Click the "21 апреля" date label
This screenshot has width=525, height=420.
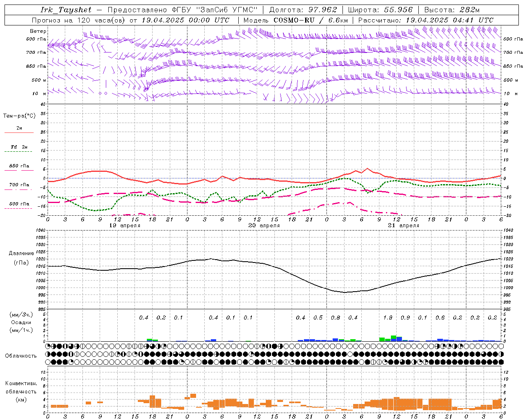[404, 226]
